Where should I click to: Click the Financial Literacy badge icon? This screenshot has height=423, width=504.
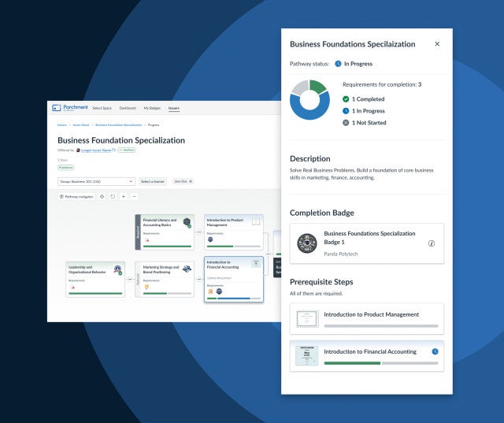tap(187, 222)
